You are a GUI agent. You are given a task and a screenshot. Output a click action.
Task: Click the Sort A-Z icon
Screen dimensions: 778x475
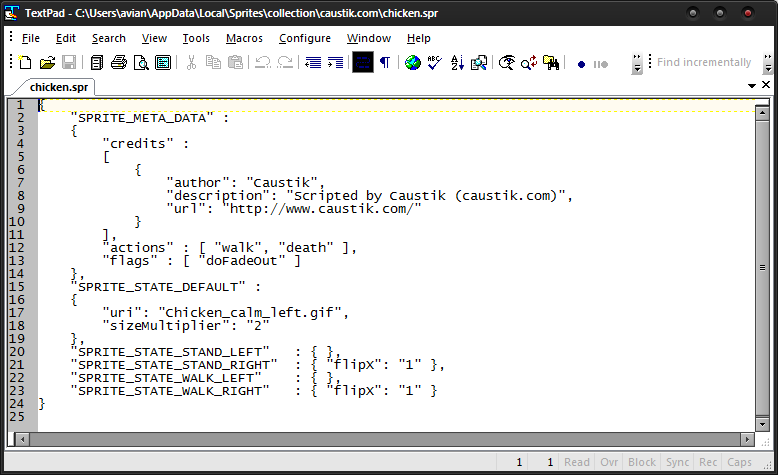tap(457, 63)
